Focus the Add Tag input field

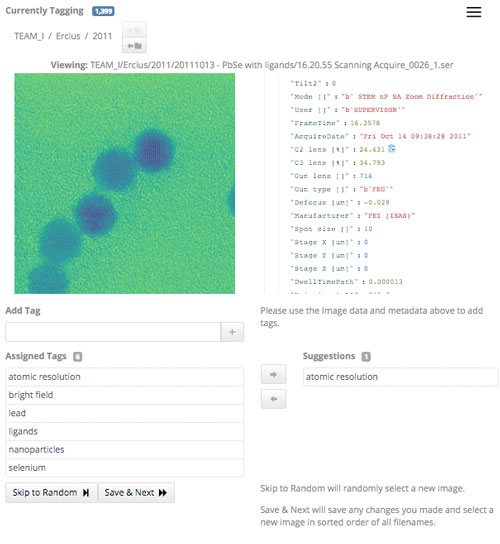pos(113,332)
